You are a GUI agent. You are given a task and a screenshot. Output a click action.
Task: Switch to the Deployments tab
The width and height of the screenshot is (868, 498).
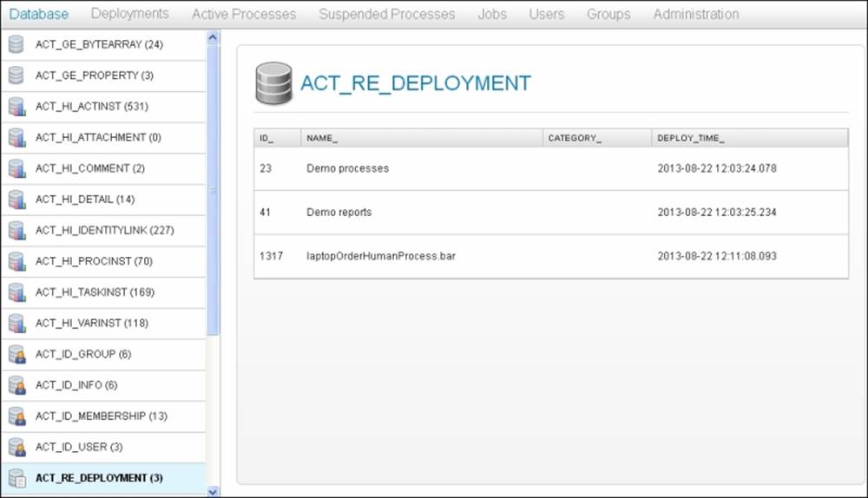click(130, 14)
